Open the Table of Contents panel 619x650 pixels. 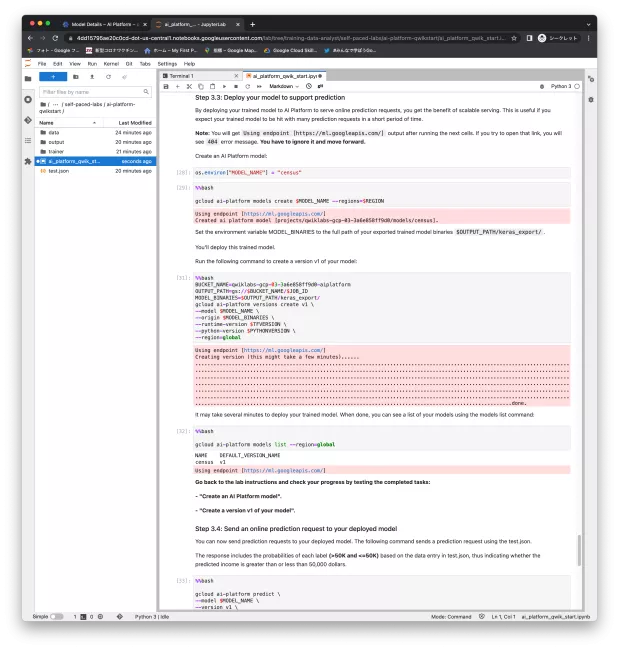(x=28, y=141)
